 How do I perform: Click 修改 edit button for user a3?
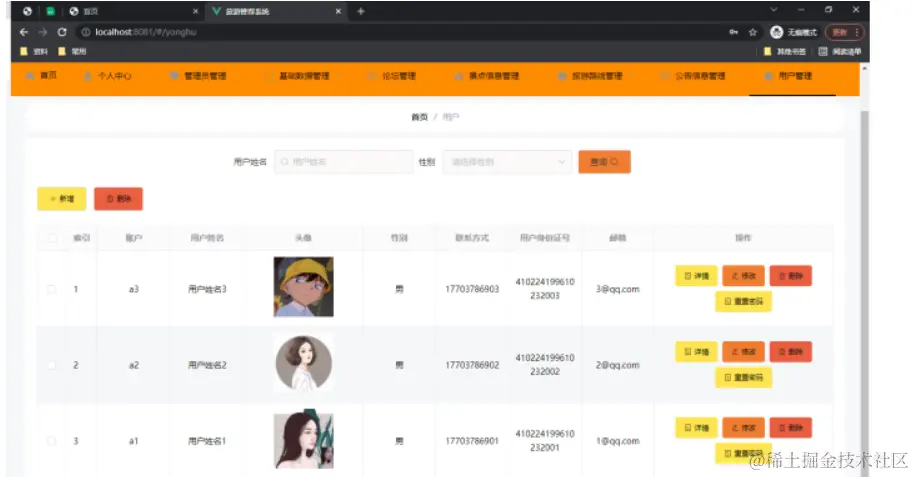(743, 276)
